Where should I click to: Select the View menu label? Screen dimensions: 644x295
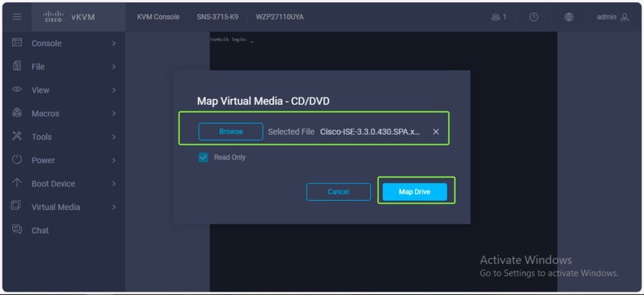(40, 90)
